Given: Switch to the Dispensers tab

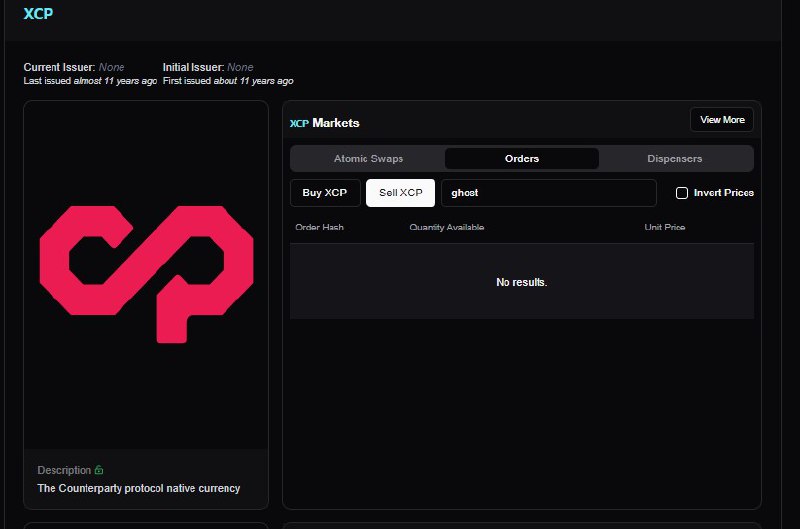Looking at the screenshot, I should coord(674,159).
